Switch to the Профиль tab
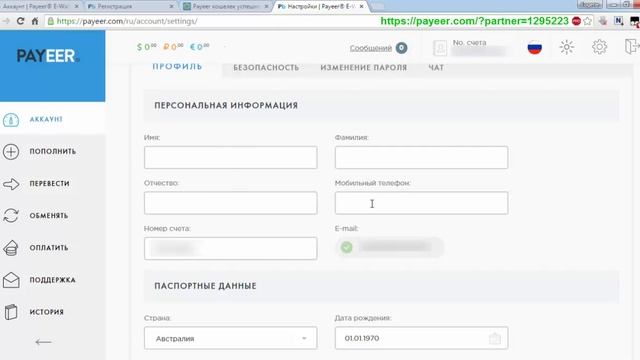The width and height of the screenshot is (640, 360). tap(177, 67)
